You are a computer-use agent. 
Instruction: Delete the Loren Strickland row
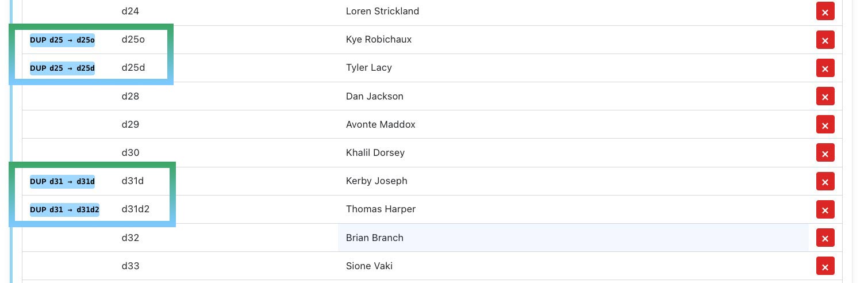click(825, 12)
